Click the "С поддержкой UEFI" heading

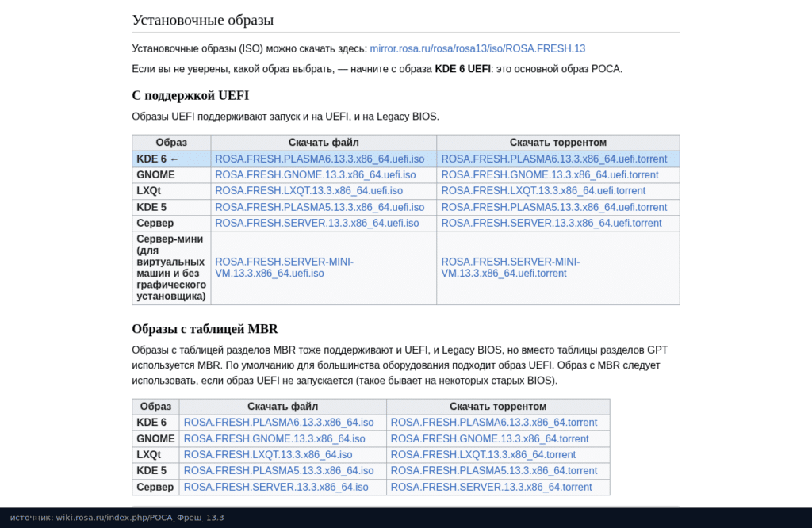[190, 96]
